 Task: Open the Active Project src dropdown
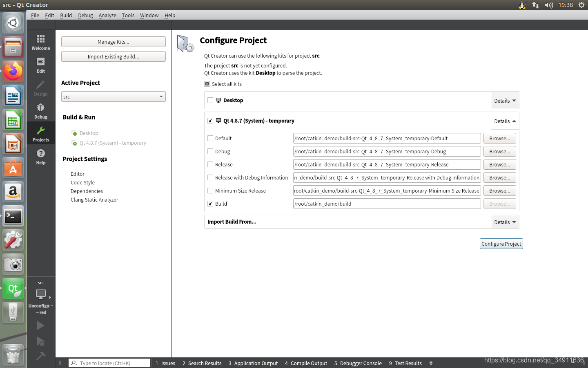(x=114, y=96)
